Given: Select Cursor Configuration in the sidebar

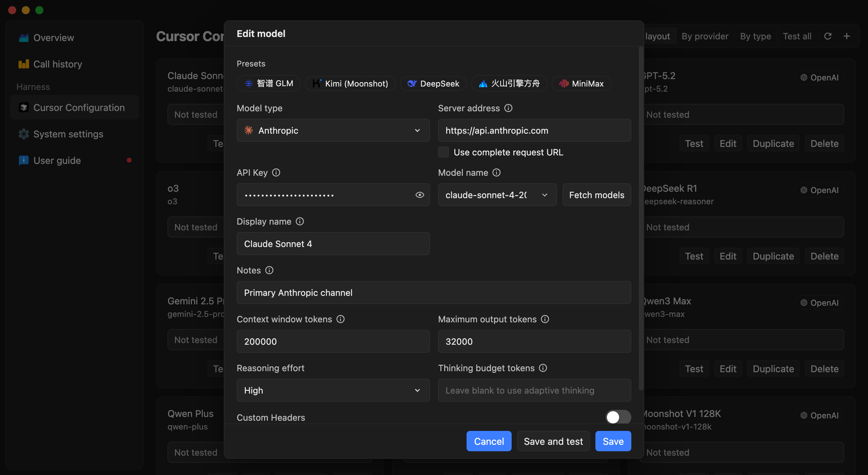Looking at the screenshot, I should point(75,108).
